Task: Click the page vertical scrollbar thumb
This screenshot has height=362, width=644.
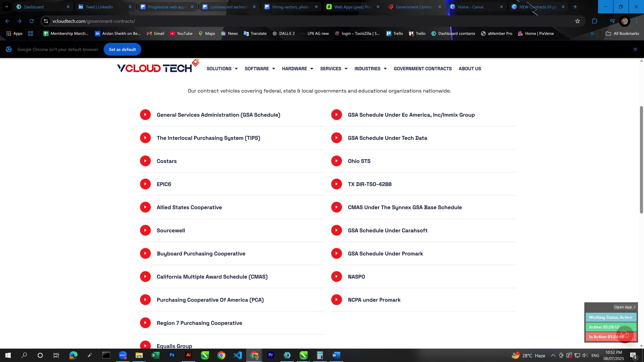Action: (x=641, y=160)
